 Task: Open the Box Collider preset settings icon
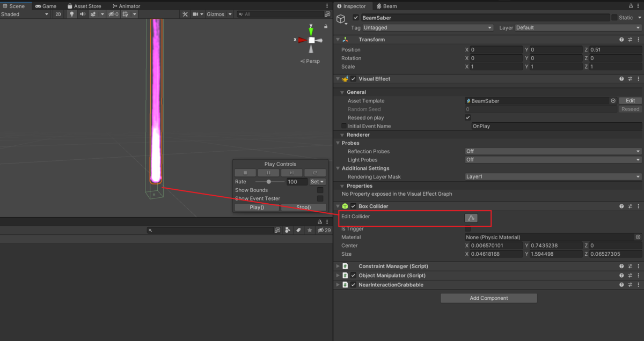pyautogui.click(x=630, y=206)
